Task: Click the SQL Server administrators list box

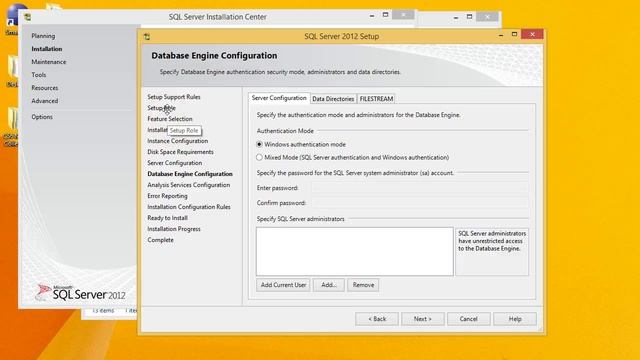Action: coord(355,251)
